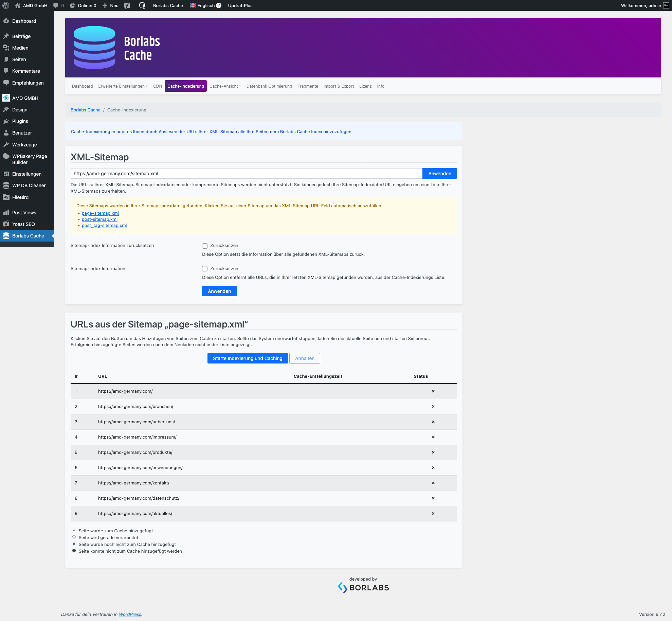Viewport: 672px width, 621px height.
Task: Open the post-sitemap.xml link
Action: (x=99, y=219)
